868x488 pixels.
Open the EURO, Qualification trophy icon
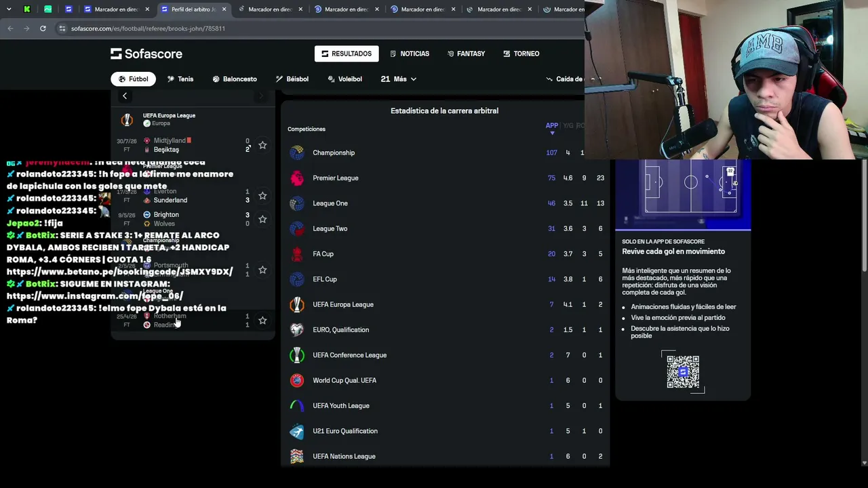coord(297,330)
